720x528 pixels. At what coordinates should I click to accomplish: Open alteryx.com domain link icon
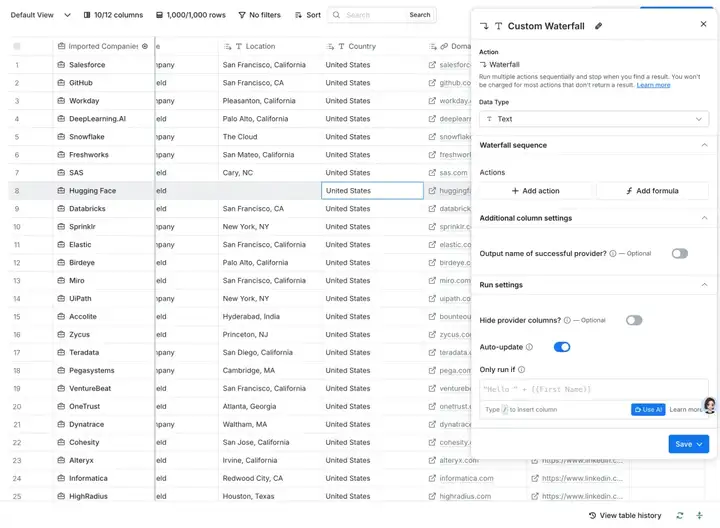tap(432, 460)
